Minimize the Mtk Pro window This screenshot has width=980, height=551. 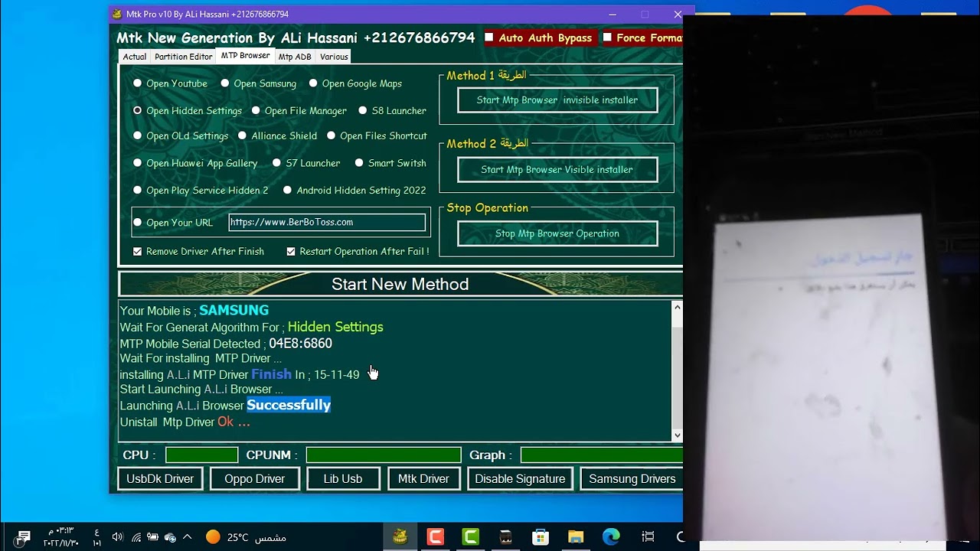(612, 15)
